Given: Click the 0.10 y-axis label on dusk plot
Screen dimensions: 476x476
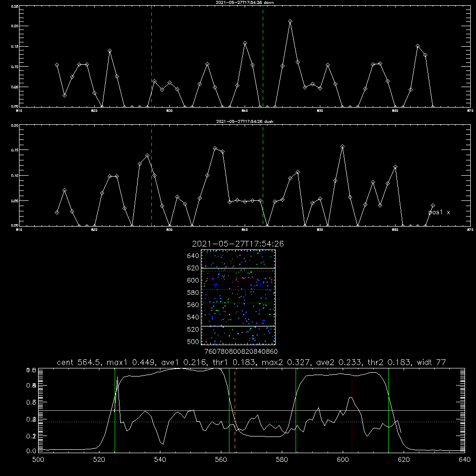Looking at the screenshot, I should (x=15, y=176).
